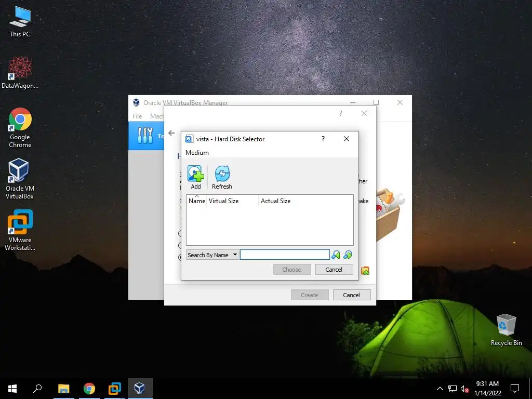Open File menu in VirtualBox Manager
This screenshot has width=532, height=399.
(137, 116)
